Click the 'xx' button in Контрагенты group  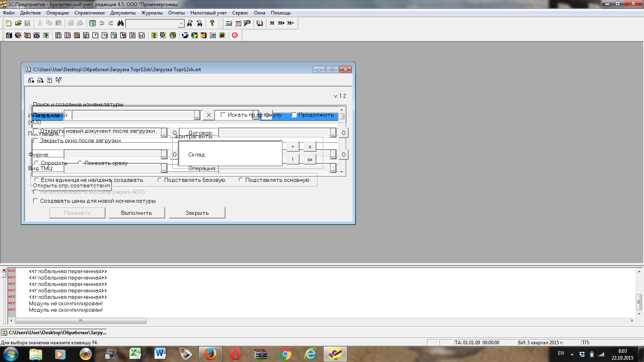310,159
